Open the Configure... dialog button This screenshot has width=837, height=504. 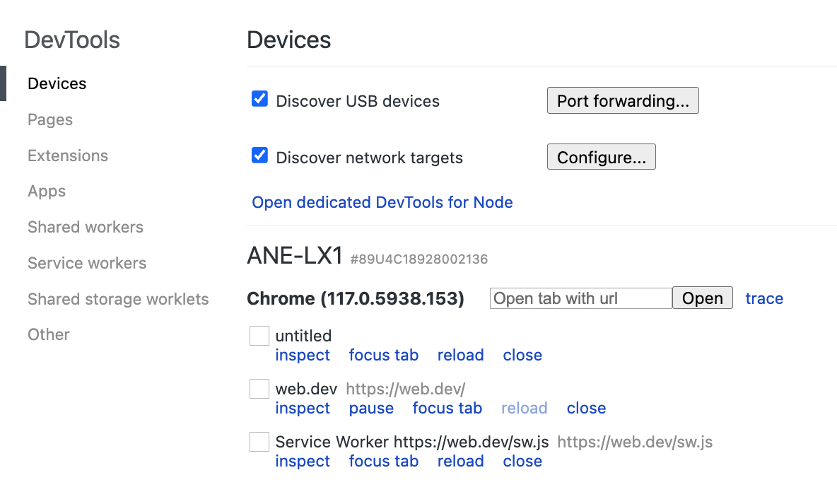click(x=601, y=157)
